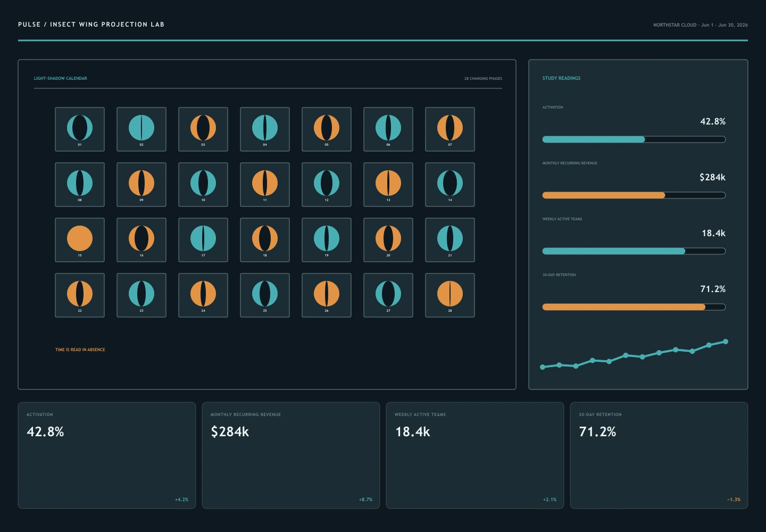Click the trend line chart in Study Readings
This screenshot has width=766, height=532.
[x=634, y=354]
